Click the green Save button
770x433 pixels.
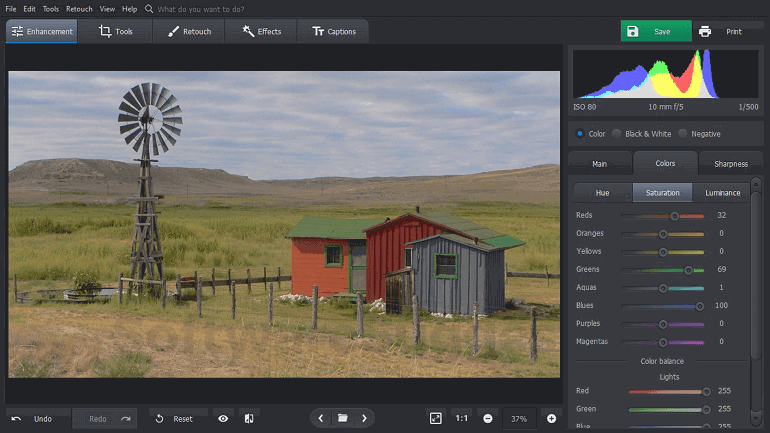(x=655, y=32)
